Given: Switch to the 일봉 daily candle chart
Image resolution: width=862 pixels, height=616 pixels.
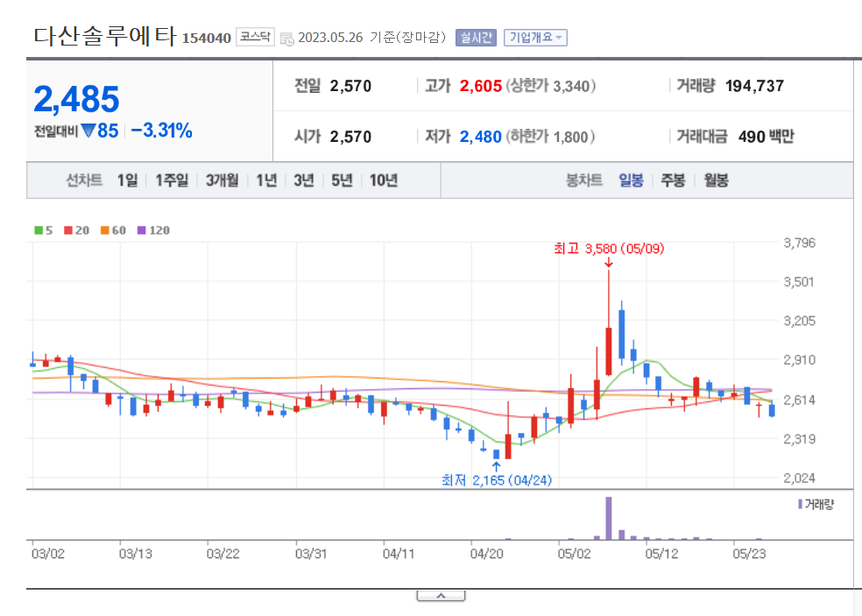Looking at the screenshot, I should 631,180.
